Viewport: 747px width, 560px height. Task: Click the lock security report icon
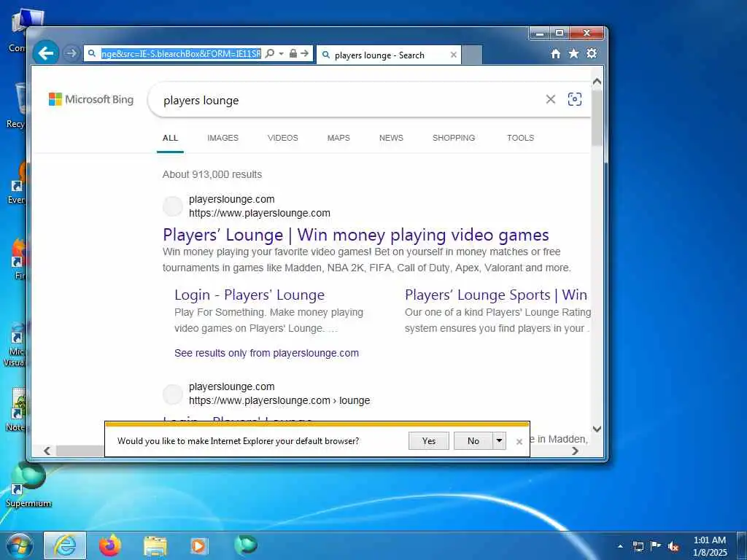pos(293,54)
